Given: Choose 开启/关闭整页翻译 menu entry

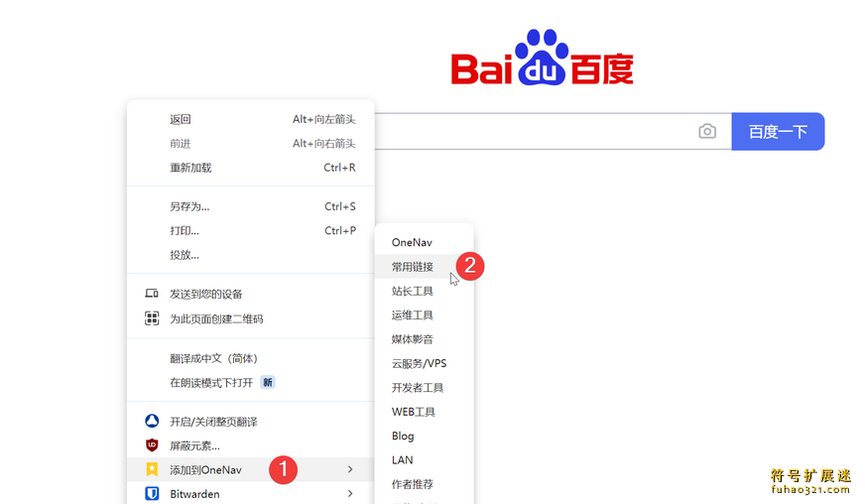Looking at the screenshot, I should (251, 422).
